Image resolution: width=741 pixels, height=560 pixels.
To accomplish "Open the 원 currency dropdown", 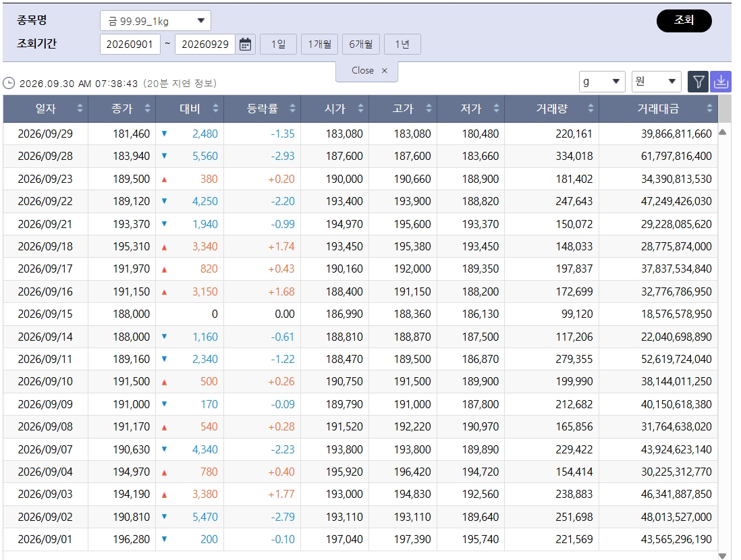I will tap(657, 82).
